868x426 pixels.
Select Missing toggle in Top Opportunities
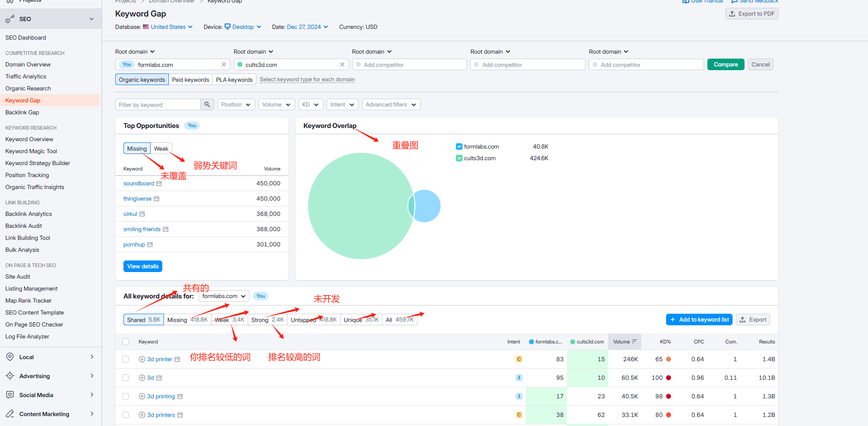pos(137,149)
